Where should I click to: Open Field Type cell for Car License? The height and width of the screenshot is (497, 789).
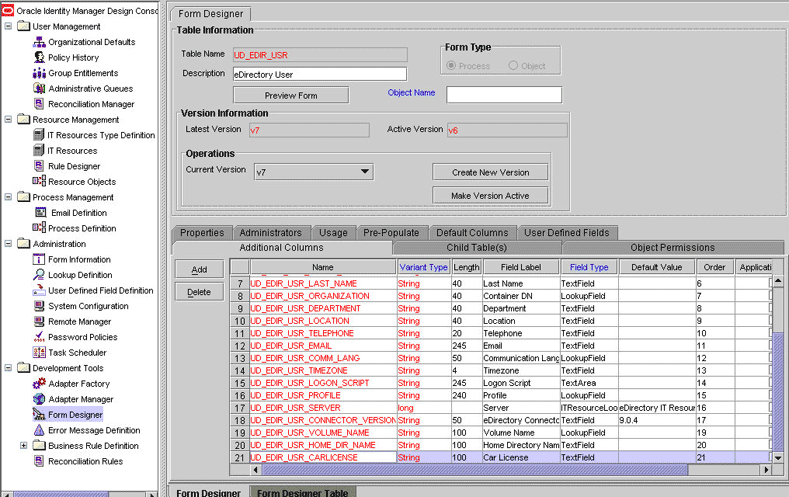pos(589,457)
